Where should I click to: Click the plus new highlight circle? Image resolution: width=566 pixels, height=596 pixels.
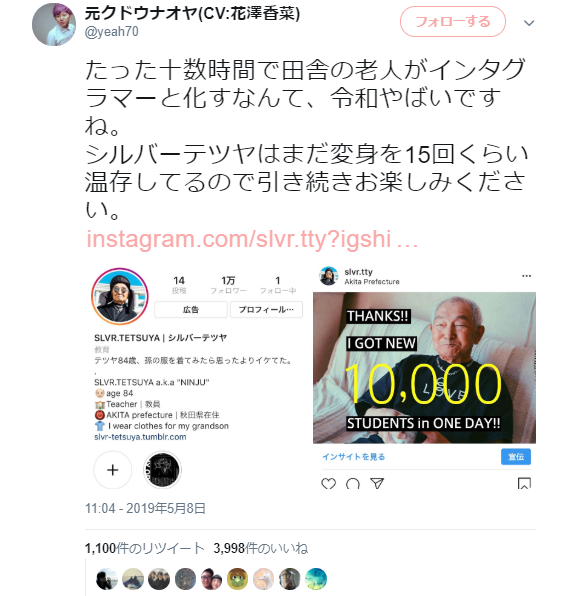(x=113, y=470)
